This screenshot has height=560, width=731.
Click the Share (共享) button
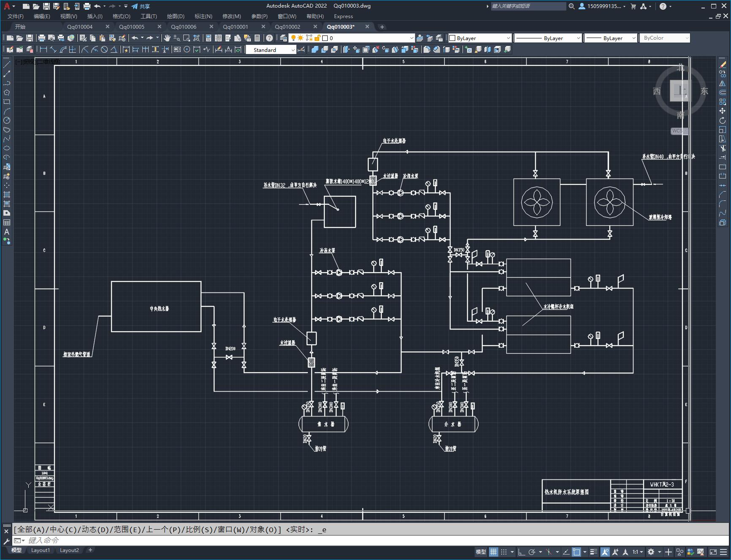point(141,6)
